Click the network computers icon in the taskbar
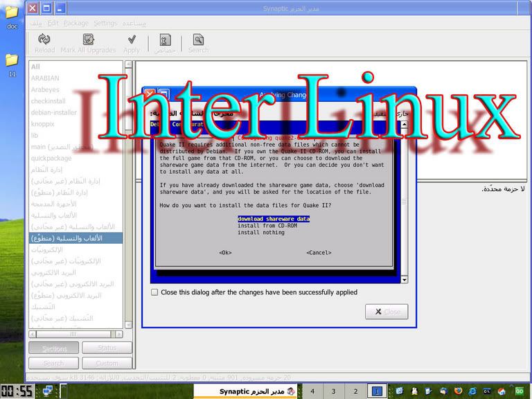The width and height of the screenshot is (532, 399). [x=48, y=391]
